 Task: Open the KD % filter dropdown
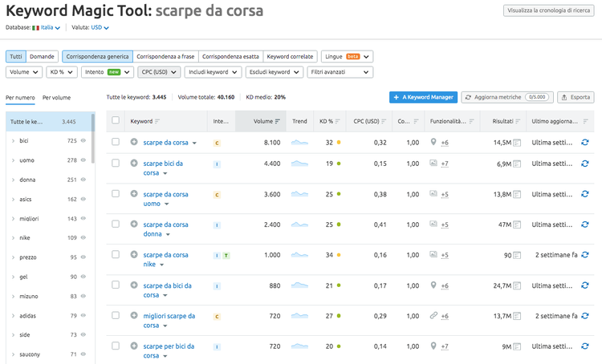[x=62, y=72]
